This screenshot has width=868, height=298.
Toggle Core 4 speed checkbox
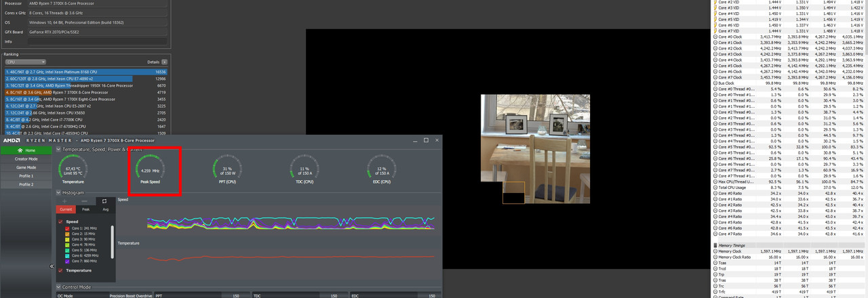(x=68, y=244)
